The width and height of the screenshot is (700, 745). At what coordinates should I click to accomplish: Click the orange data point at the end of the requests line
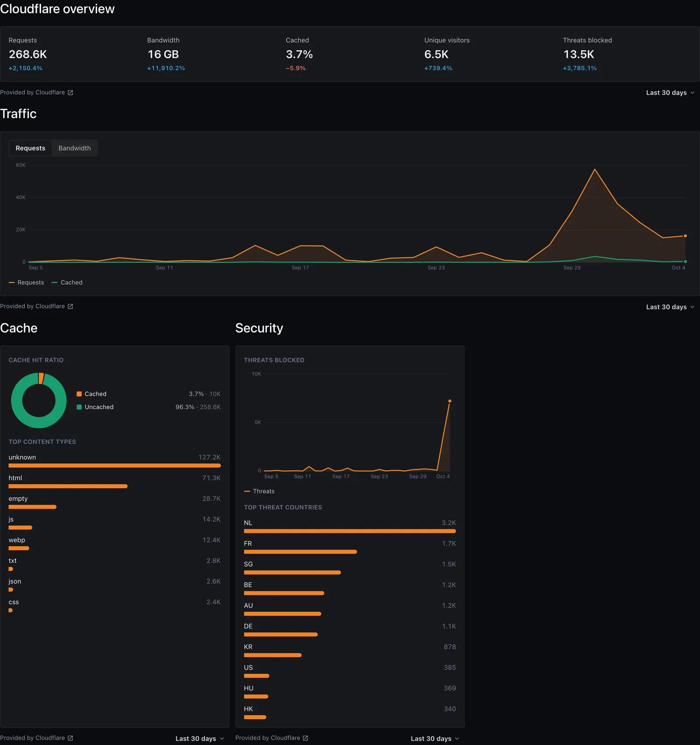pos(685,236)
